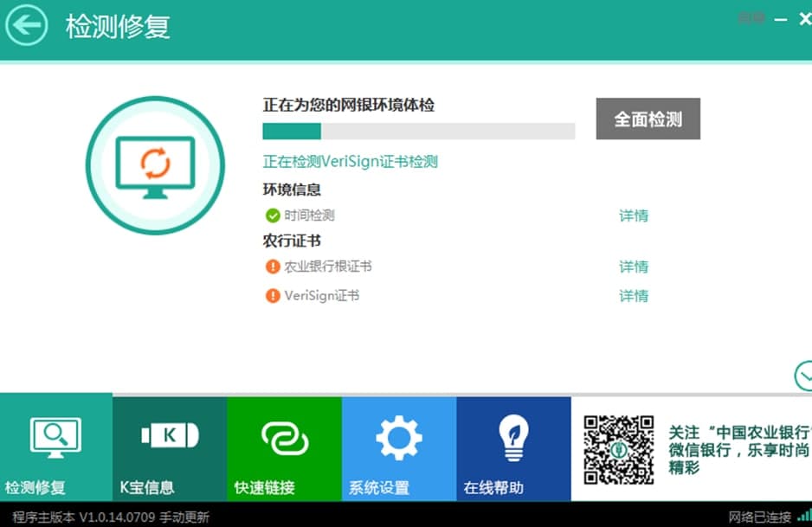The image size is (812, 527).
Task: Click the circular scanning monitor icon
Action: (x=155, y=164)
